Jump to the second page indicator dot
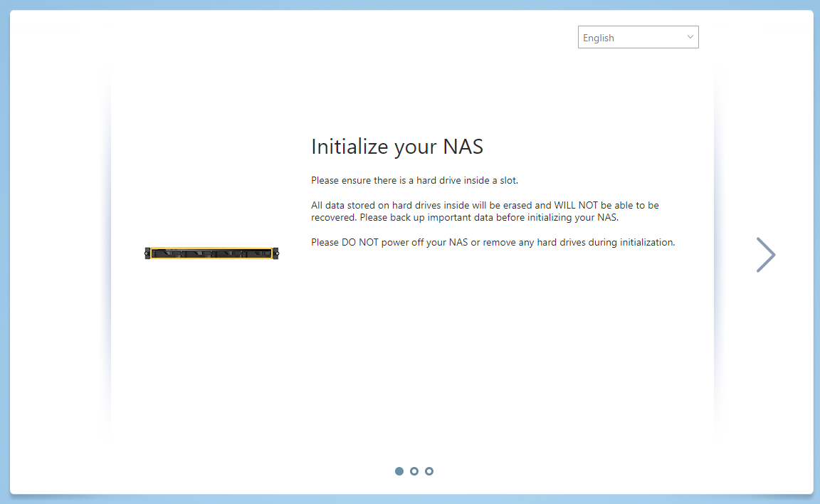 point(414,471)
